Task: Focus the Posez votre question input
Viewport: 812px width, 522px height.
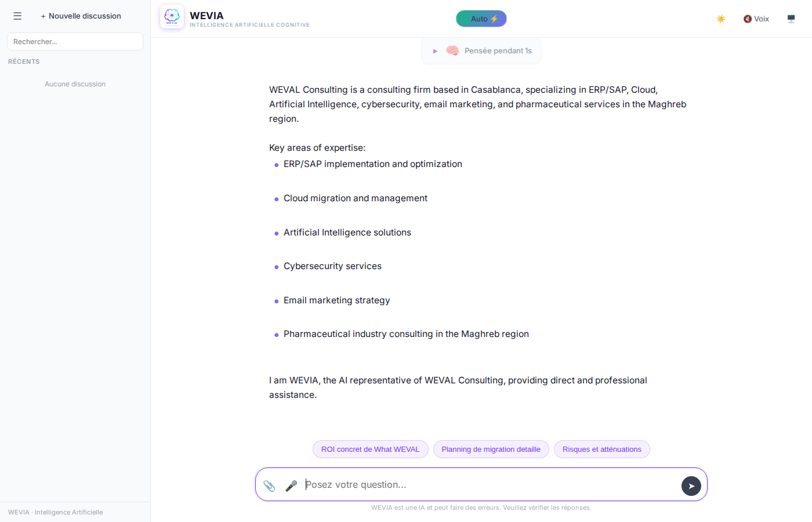Action: pyautogui.click(x=487, y=485)
